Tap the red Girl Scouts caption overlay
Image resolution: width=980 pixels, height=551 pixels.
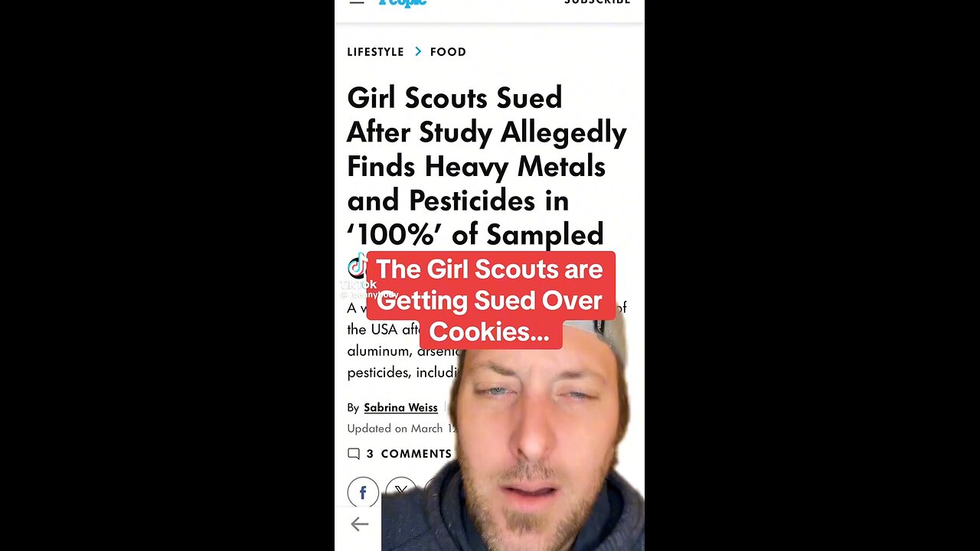(x=490, y=300)
